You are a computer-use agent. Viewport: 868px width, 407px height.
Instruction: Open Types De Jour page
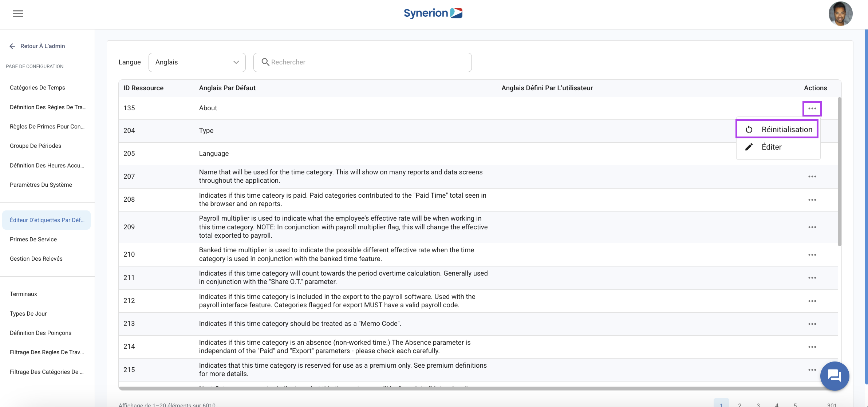[x=28, y=314]
